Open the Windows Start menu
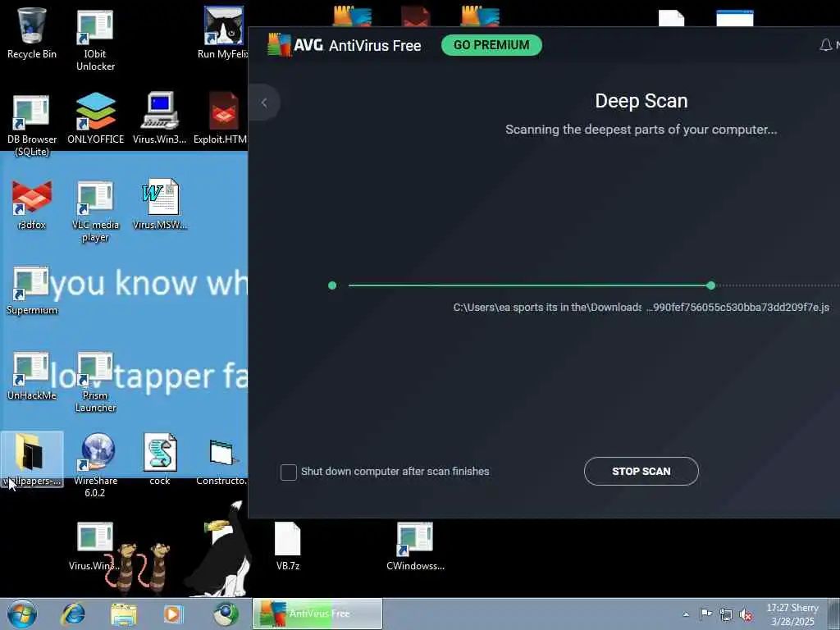 click(x=22, y=614)
